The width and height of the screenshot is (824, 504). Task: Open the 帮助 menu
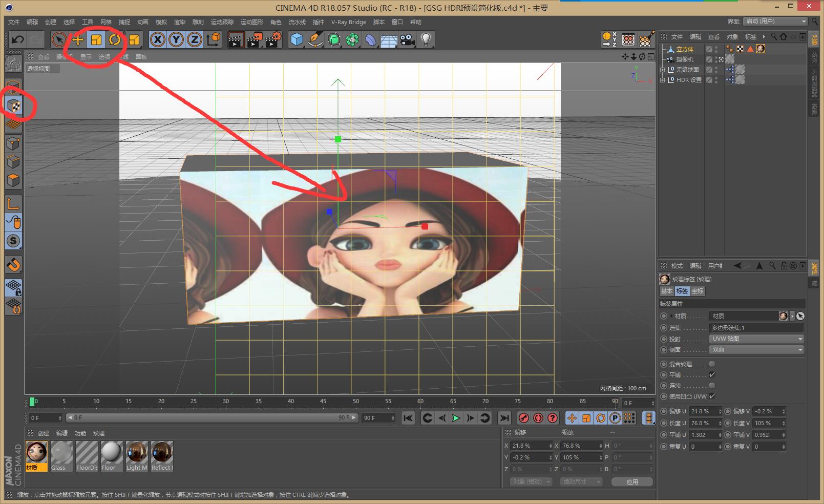[x=416, y=22]
